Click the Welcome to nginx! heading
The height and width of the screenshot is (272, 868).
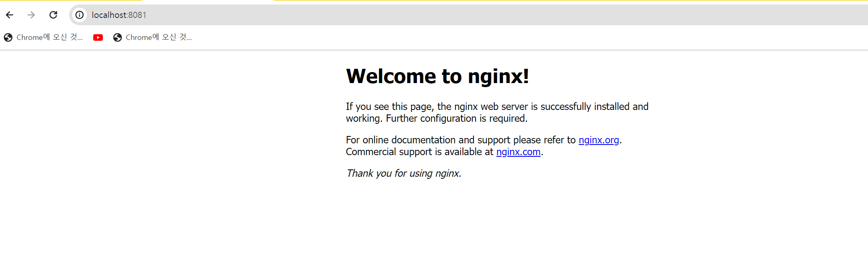click(437, 76)
